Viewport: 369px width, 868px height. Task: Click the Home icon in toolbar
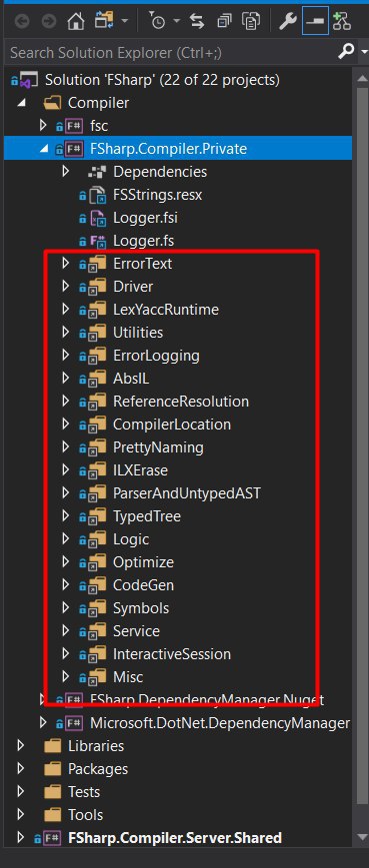(76, 22)
